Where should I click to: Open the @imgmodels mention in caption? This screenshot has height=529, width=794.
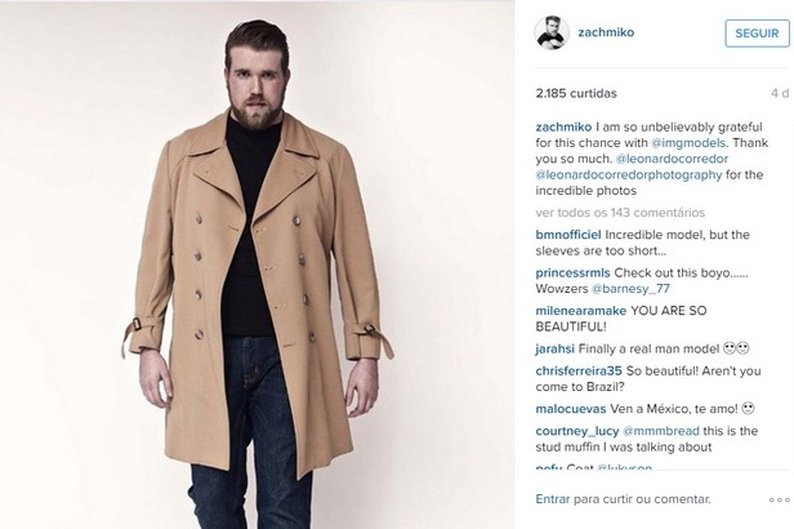pyautogui.click(x=688, y=143)
